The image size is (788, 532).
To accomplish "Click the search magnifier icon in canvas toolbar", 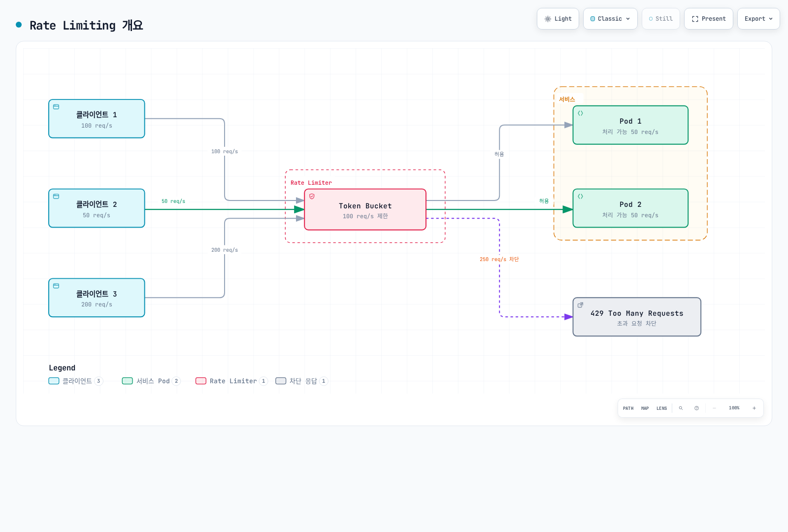I will click(681, 408).
